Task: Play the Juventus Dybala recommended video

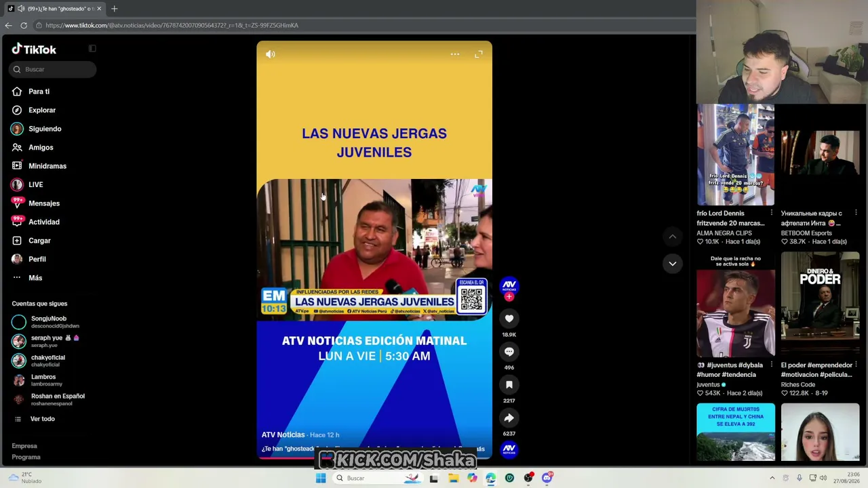Action: [x=736, y=305]
